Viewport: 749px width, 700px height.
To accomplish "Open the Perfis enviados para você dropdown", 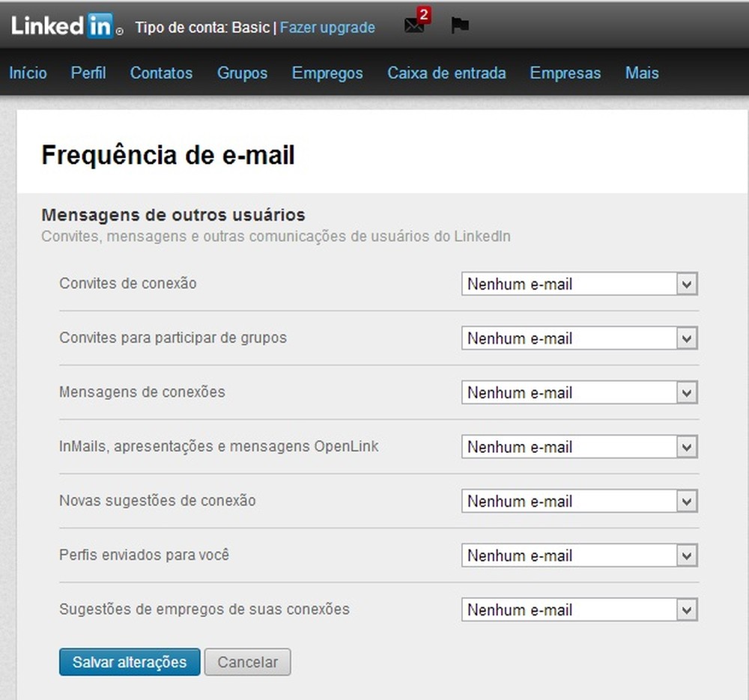I will pyautogui.click(x=579, y=556).
